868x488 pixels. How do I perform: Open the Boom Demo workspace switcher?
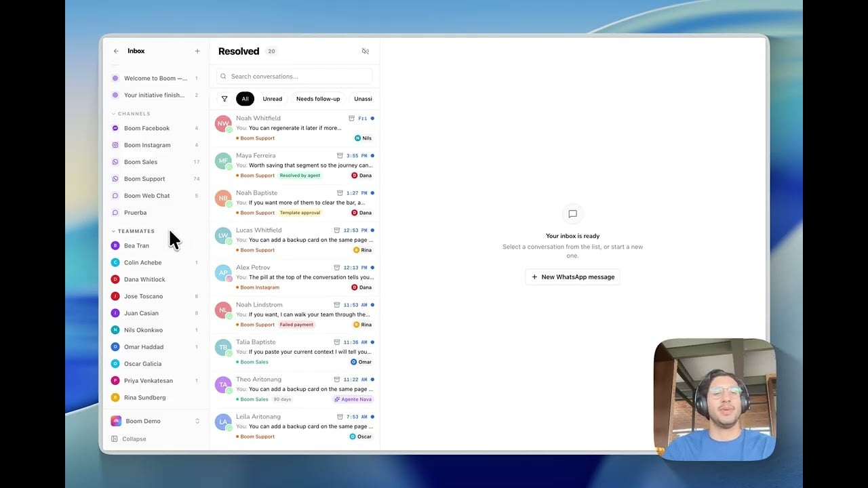pyautogui.click(x=155, y=421)
